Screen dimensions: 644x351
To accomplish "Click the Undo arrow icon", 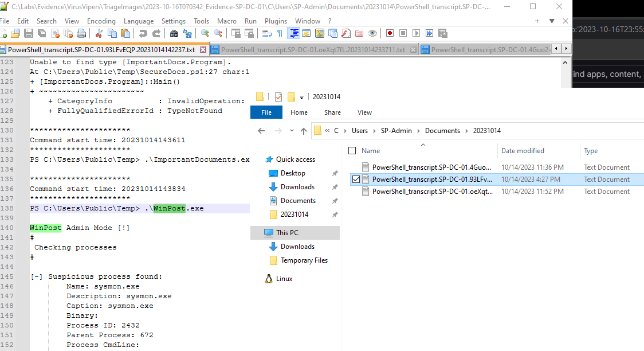I will tap(143, 33).
